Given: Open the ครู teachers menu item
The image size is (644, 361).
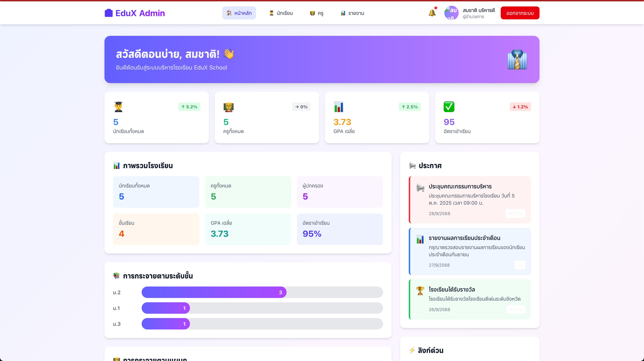Looking at the screenshot, I should click(x=316, y=13).
